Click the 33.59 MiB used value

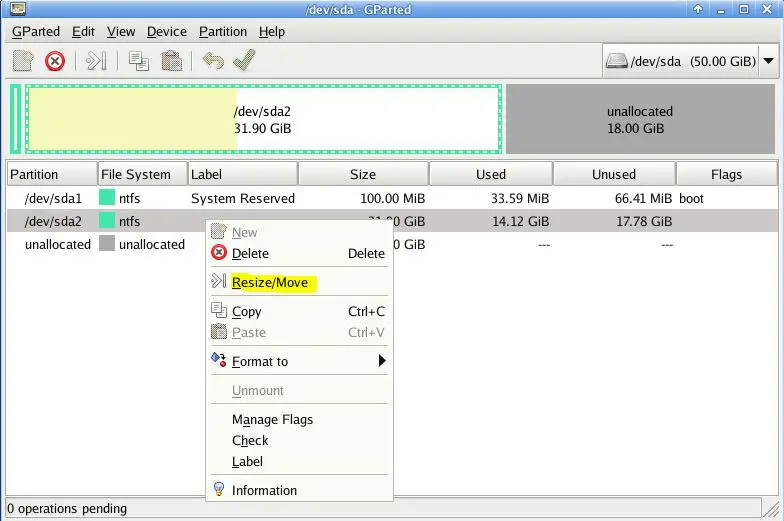(520, 198)
